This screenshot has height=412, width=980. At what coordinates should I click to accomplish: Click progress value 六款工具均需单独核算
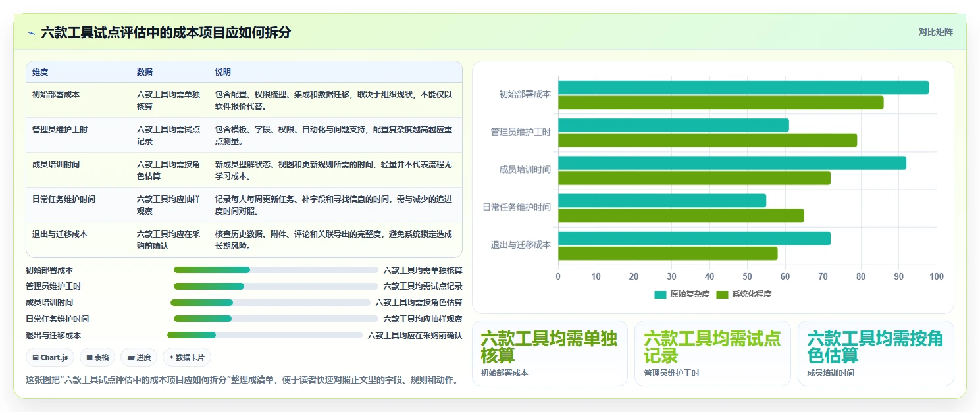[x=423, y=270]
